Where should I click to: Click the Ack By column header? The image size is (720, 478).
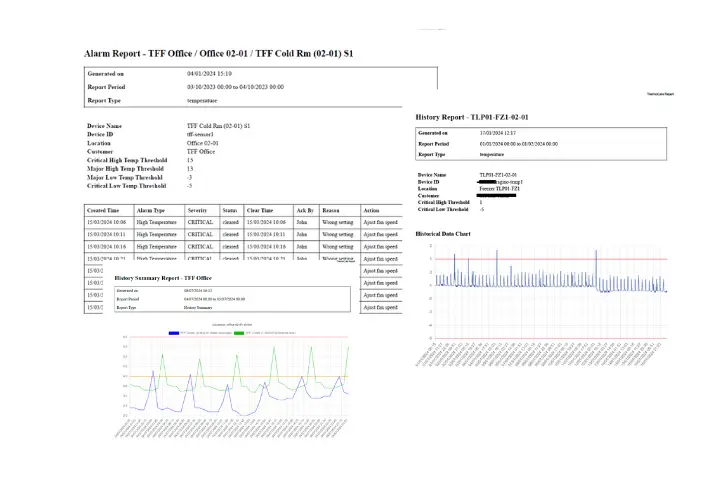click(305, 211)
